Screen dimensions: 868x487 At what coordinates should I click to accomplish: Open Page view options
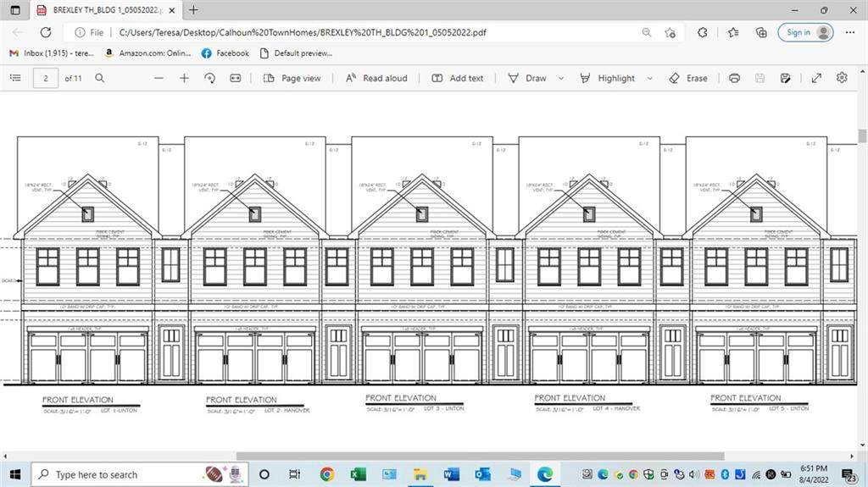pyautogui.click(x=292, y=78)
